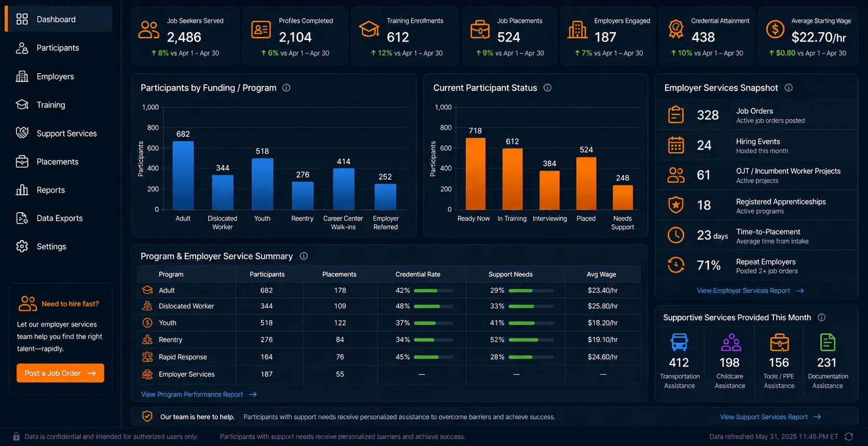Click Dislocated Worker Credential Rate progress bar
Image resolution: width=868 pixels, height=446 pixels.
click(433, 306)
